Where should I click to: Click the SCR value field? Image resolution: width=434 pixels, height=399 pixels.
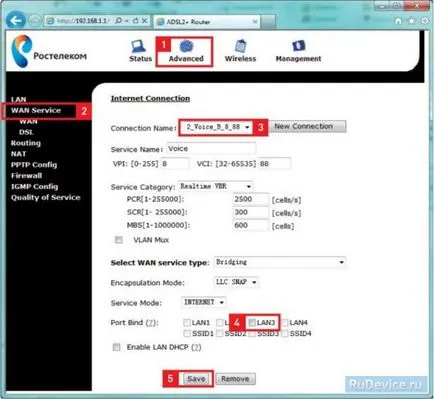(250, 212)
